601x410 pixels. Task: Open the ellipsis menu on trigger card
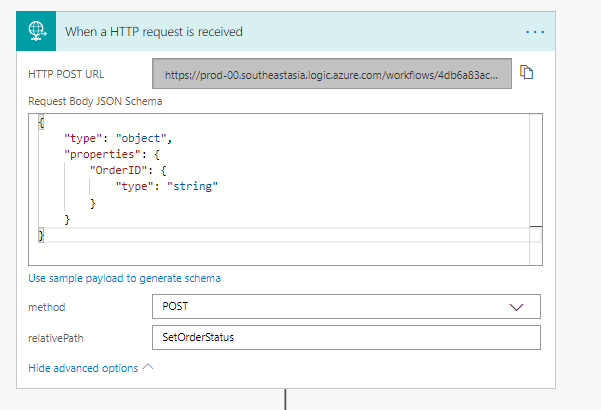pos(535,31)
